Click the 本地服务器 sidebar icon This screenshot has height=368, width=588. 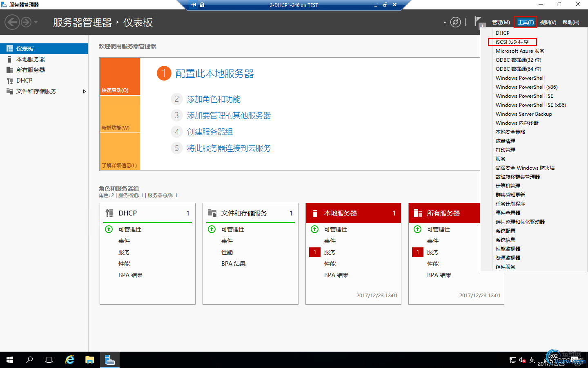pos(10,59)
